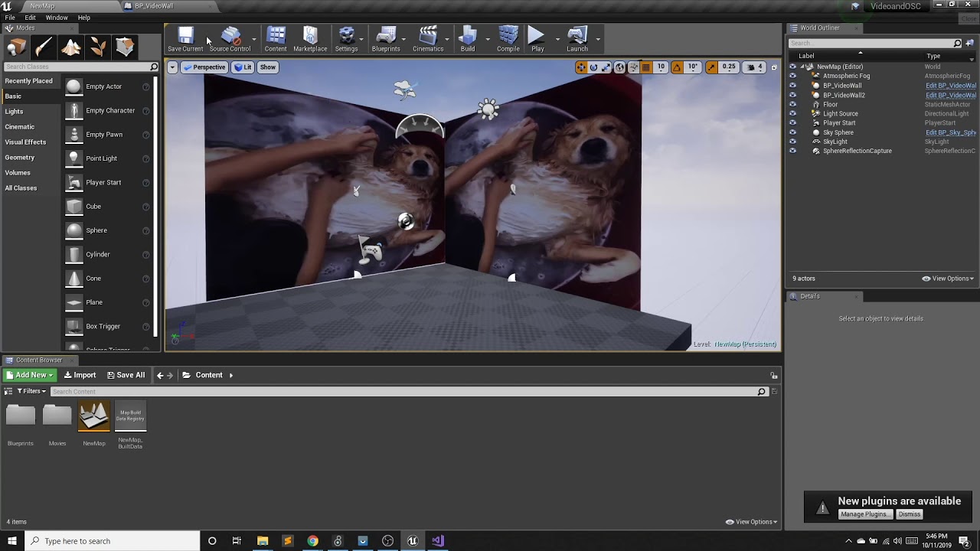980x551 pixels.
Task: Click the Import button in Content Browser
Action: (x=80, y=375)
